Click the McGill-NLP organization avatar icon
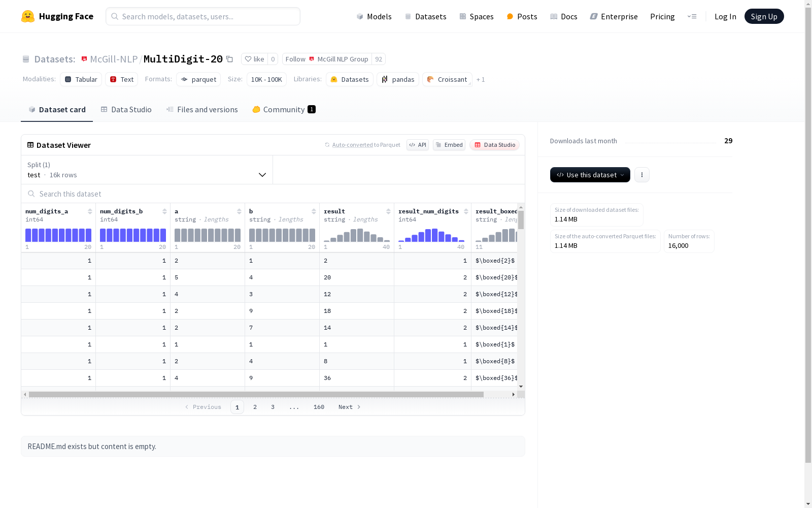 point(84,59)
